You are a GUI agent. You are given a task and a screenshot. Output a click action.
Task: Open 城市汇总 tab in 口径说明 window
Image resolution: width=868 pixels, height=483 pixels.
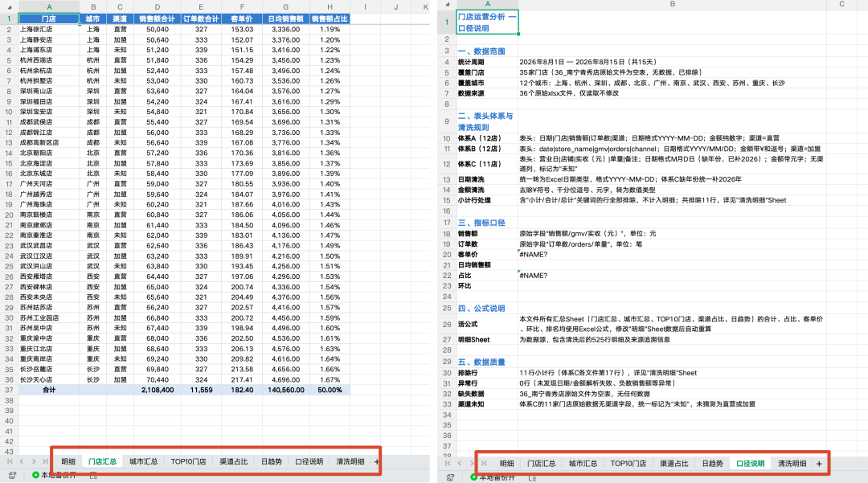tap(583, 464)
